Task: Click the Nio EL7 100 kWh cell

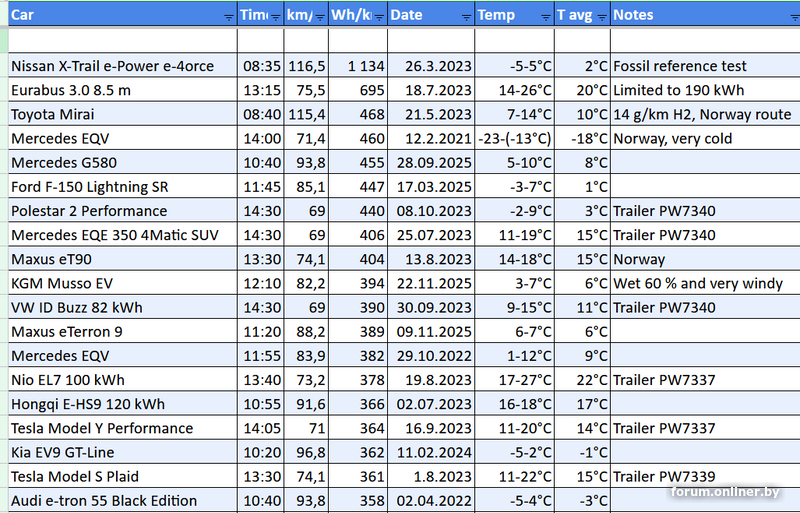Action: pyautogui.click(x=123, y=380)
